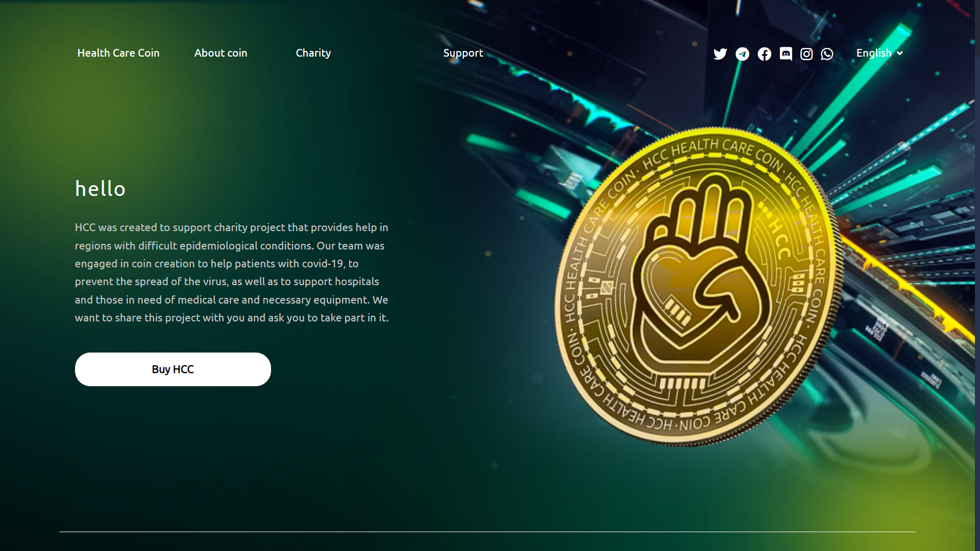This screenshot has height=551, width=980.
Task: Click the page scrollbar on right edge
Action: (977, 275)
